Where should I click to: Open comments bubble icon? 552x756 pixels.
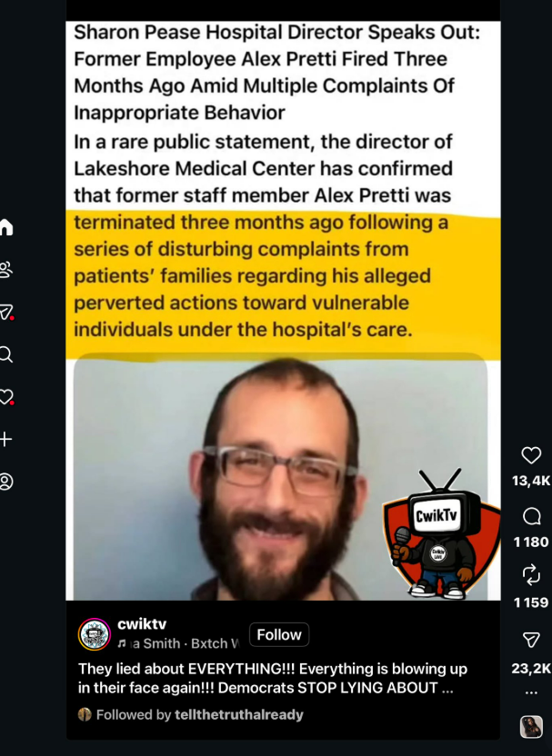click(x=531, y=517)
